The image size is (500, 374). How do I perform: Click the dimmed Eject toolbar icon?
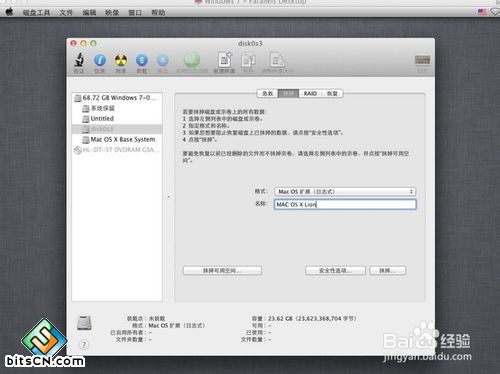[x=162, y=60]
